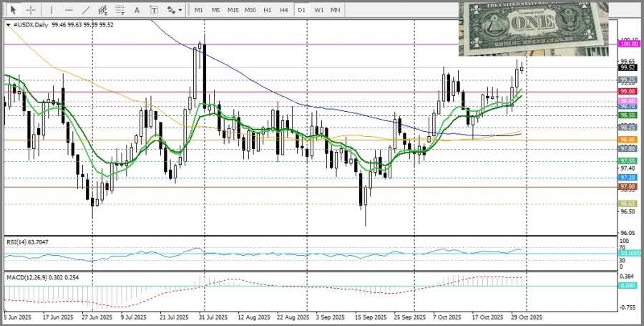Screen dimensions: 644x326
Task: Select the standard cursor arrow tool
Action: click(x=13, y=10)
